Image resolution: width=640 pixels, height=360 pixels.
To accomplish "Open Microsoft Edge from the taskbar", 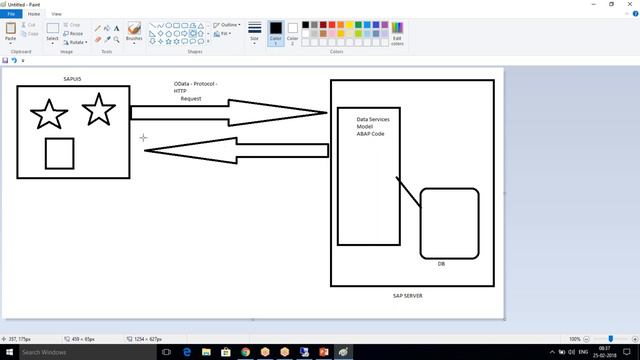I will tap(187, 352).
